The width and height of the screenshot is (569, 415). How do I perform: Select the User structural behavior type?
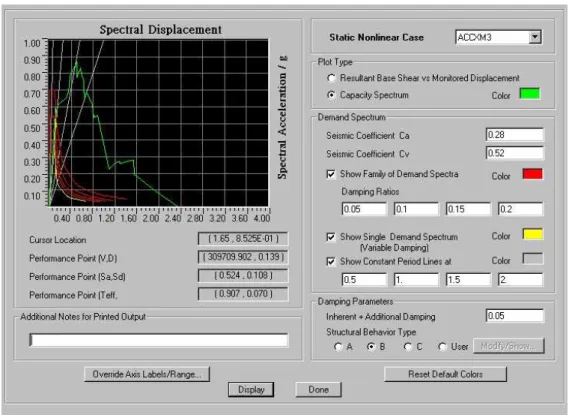tap(442, 347)
